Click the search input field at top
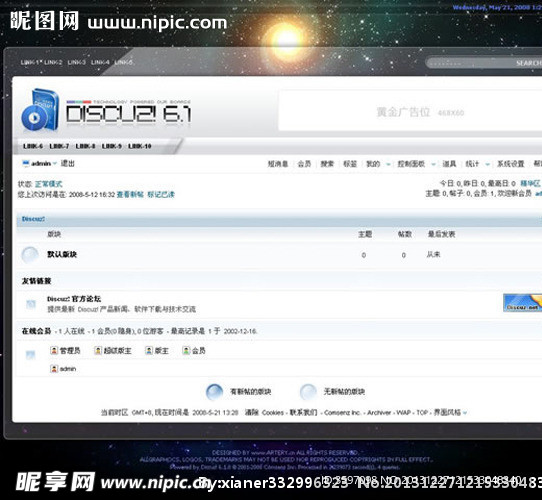This screenshot has width=542, height=500. click(x=470, y=63)
